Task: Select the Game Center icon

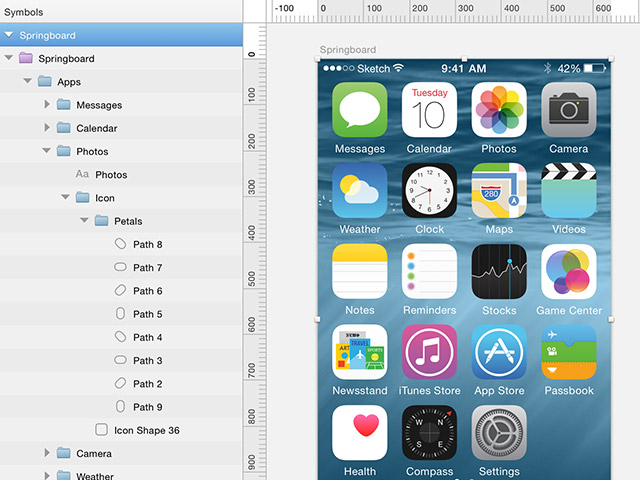Action: coord(569,271)
